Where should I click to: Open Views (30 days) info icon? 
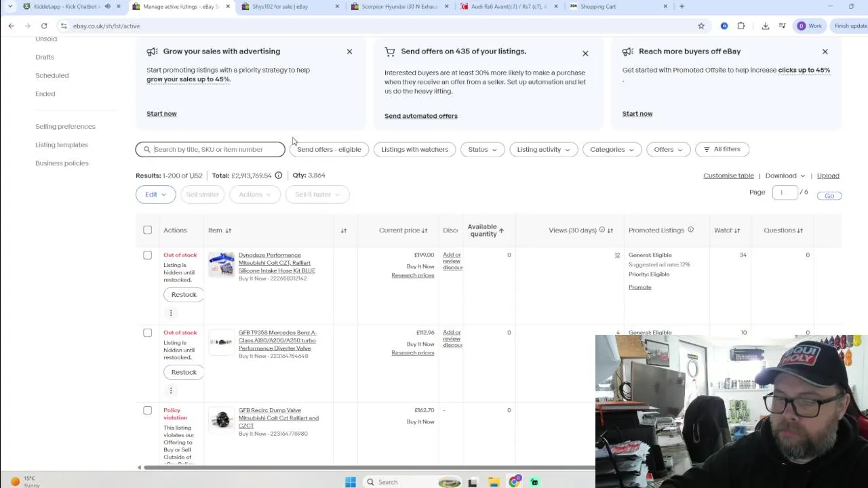601,230
